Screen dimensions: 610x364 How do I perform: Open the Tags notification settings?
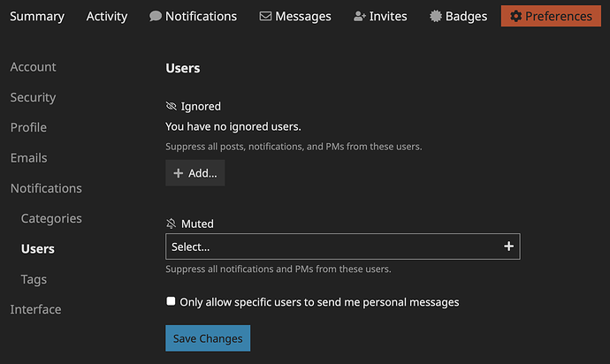tap(34, 279)
